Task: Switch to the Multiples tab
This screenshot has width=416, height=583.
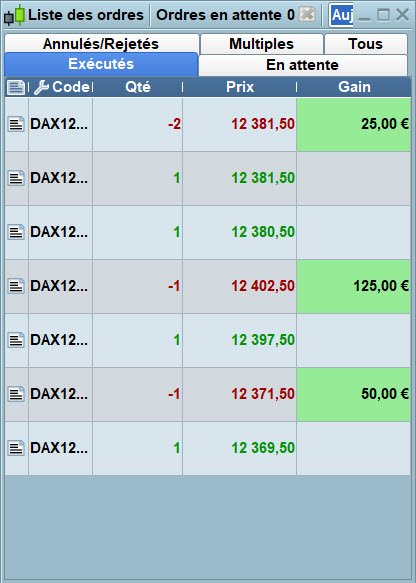Action: click(261, 44)
